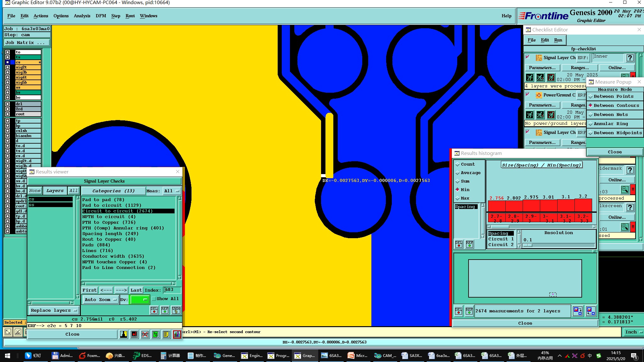The width and height of the screenshot is (644, 362).
Task: Click the crossed-out REF icon
Action: [x=145, y=334]
